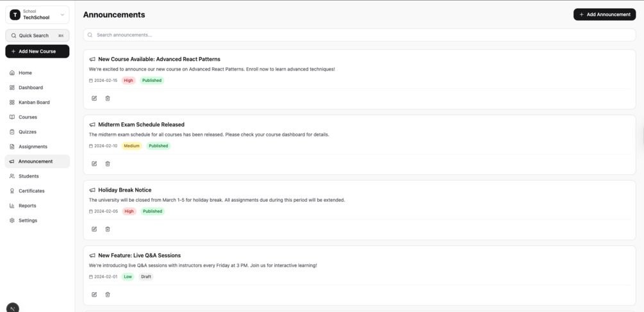
Task: Edit the Midterm Exam Schedule announcement
Action: (94, 164)
